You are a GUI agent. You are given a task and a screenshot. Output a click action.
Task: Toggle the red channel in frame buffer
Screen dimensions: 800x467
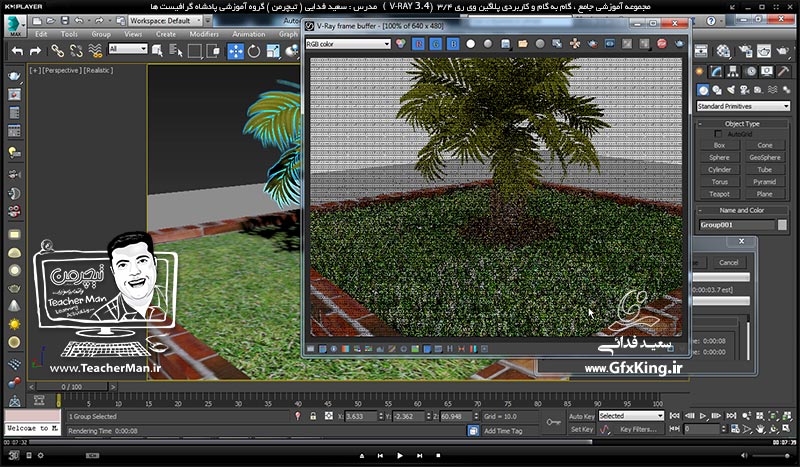pyautogui.click(x=418, y=44)
